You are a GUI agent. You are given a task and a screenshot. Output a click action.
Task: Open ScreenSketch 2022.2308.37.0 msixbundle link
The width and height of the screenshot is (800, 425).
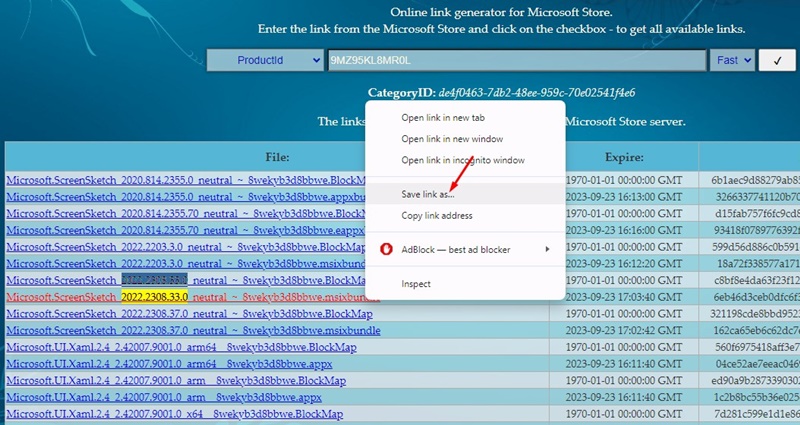coord(193,331)
